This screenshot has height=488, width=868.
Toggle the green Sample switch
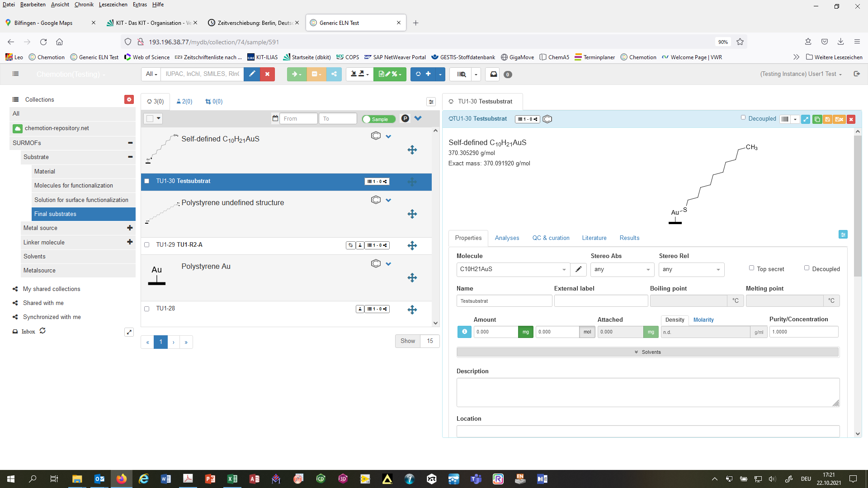(x=379, y=119)
